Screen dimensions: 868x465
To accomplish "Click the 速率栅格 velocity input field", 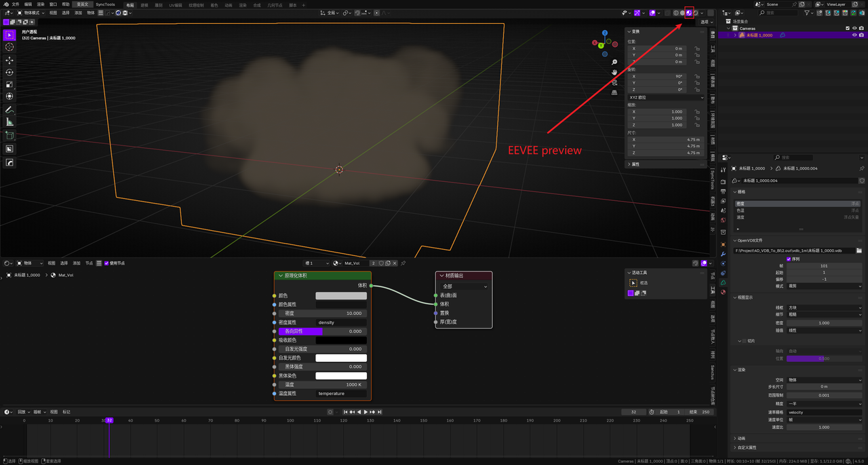I will pyautogui.click(x=824, y=412).
